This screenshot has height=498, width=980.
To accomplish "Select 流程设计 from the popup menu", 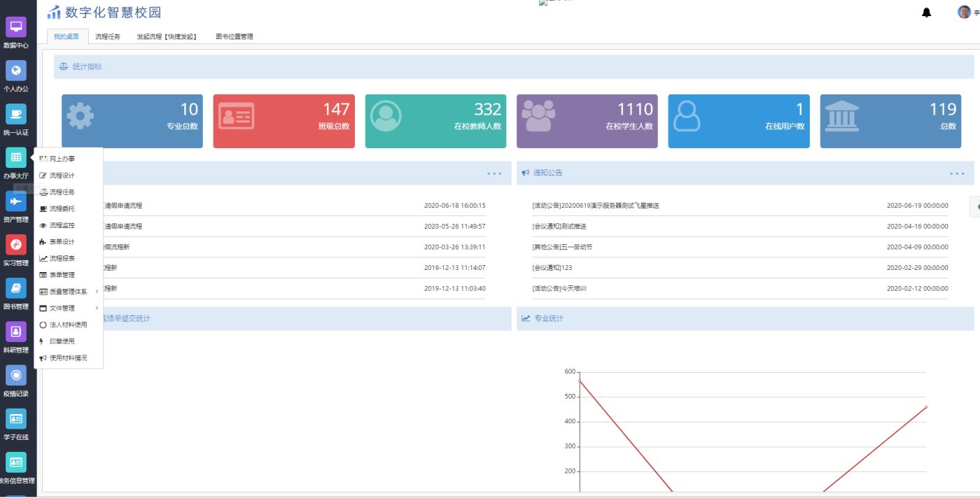I will 69,176.
